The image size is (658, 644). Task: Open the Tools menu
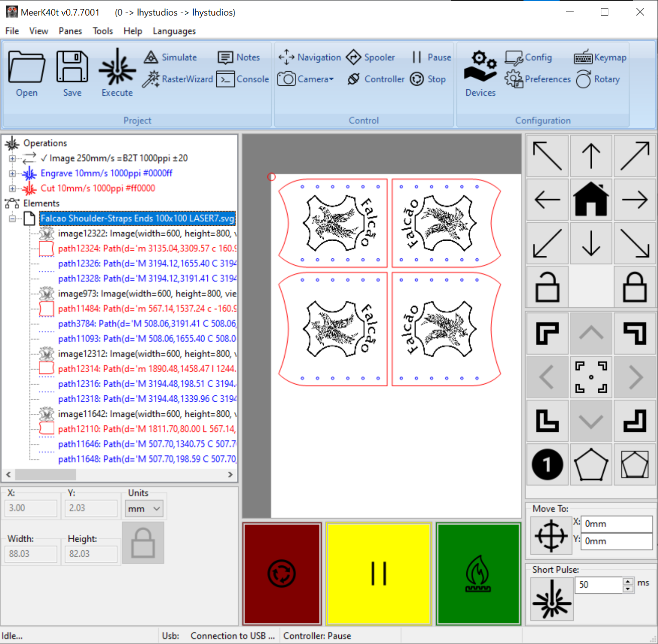tap(102, 31)
